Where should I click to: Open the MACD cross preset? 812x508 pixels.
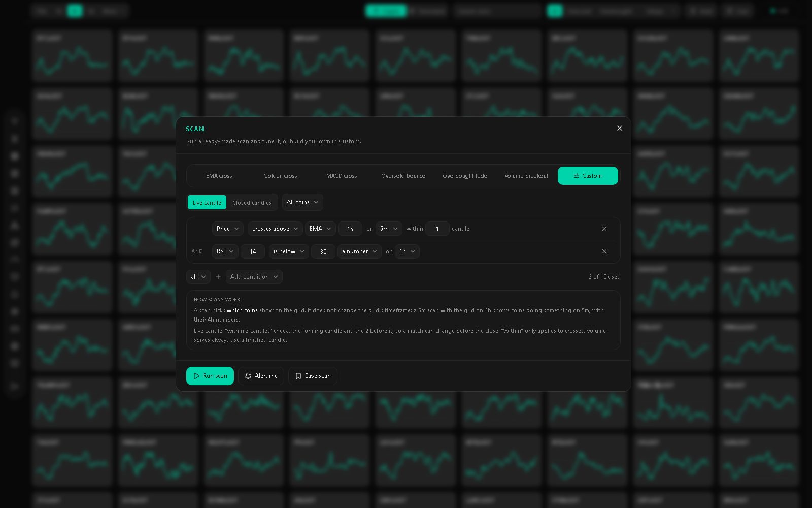pos(342,176)
